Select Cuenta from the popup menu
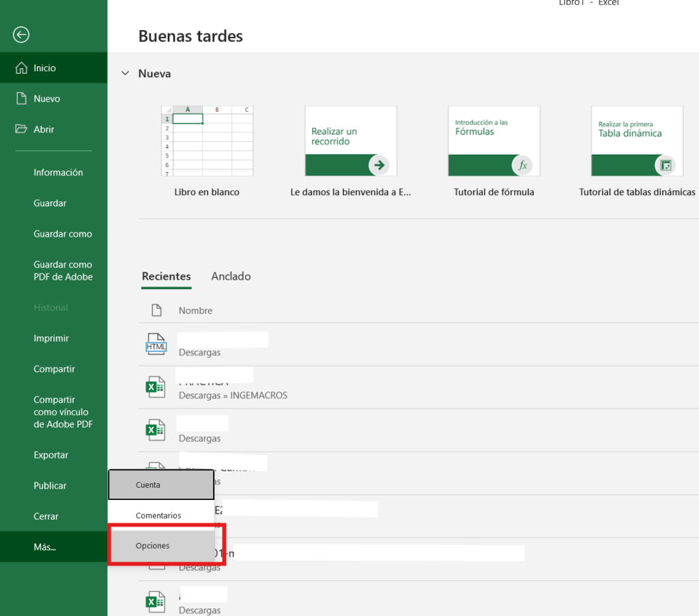 click(161, 484)
